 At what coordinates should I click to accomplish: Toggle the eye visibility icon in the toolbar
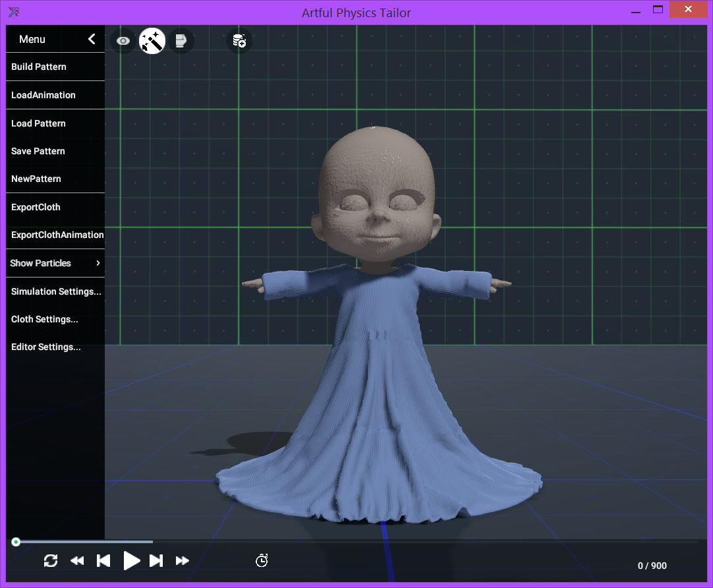point(123,41)
